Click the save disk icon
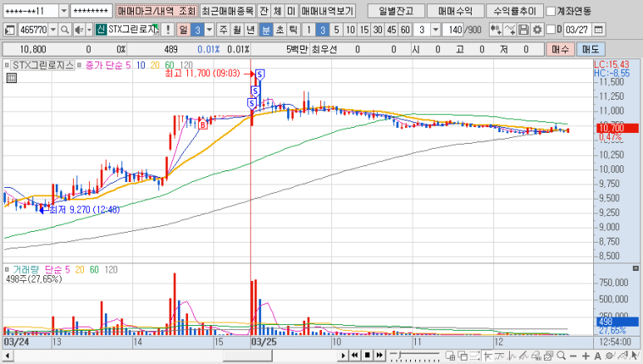The width and height of the screenshot is (643, 364). (523, 30)
